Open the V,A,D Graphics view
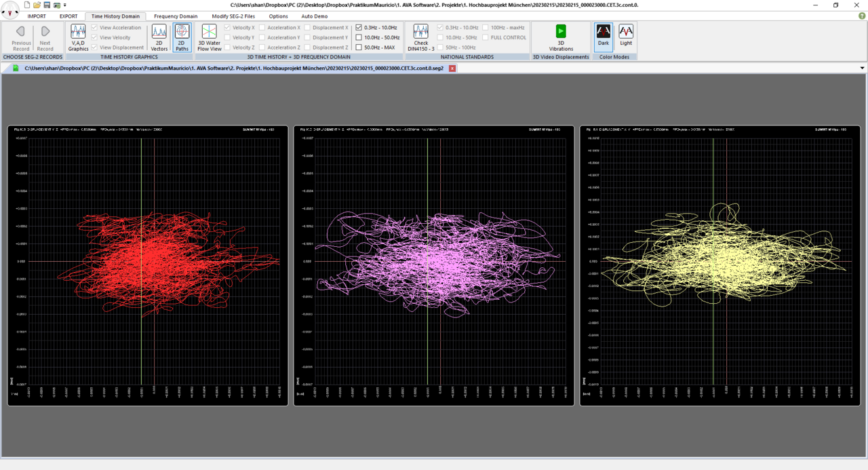 tap(78, 38)
